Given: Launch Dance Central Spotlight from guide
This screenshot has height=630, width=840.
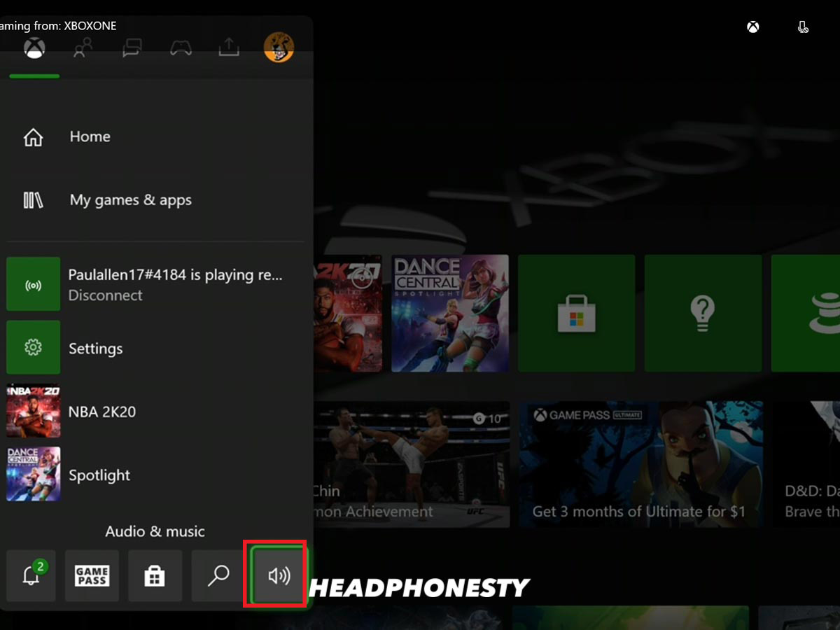Looking at the screenshot, I should [x=155, y=475].
